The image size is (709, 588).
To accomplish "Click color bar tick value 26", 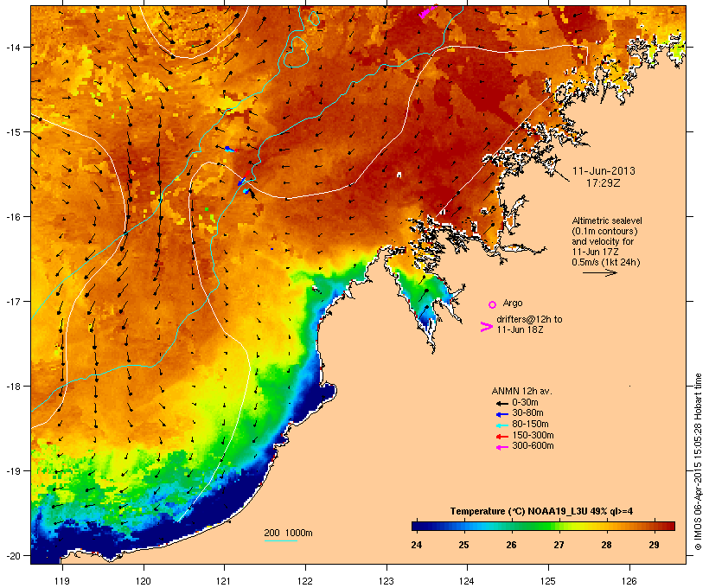I will click(511, 545).
